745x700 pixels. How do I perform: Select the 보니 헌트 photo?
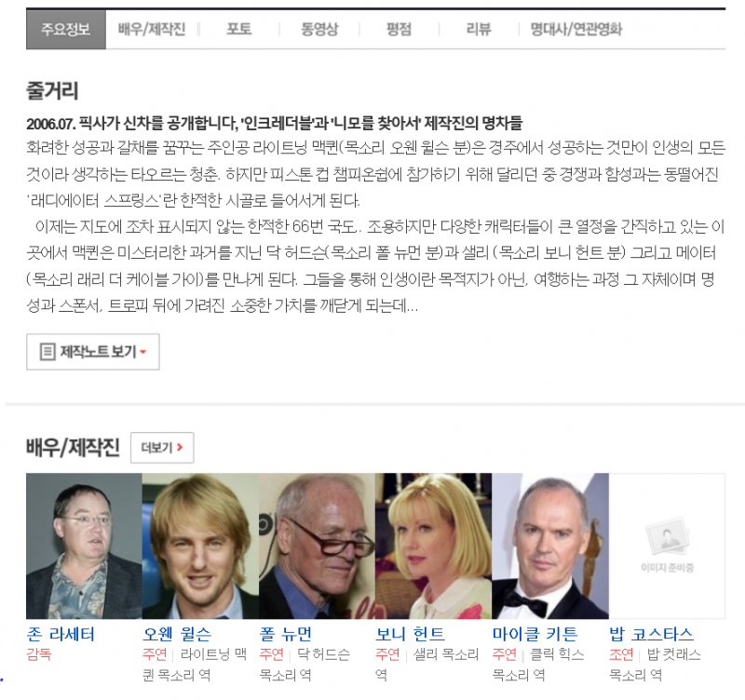pyautogui.click(x=433, y=545)
